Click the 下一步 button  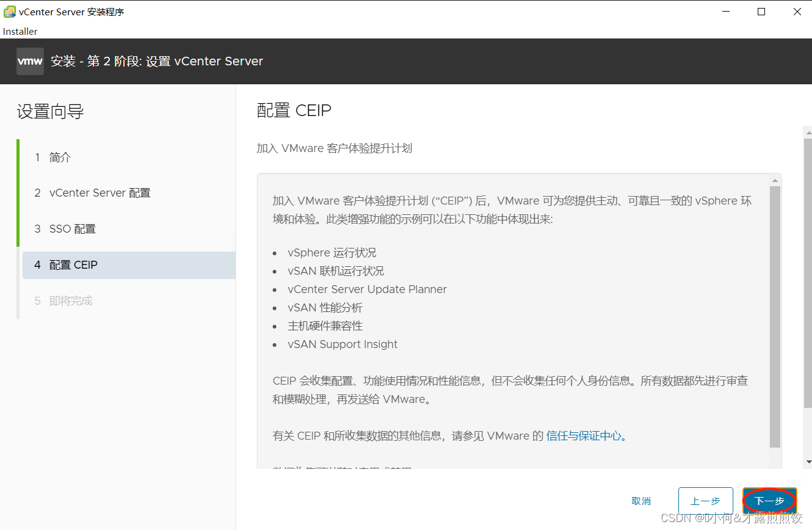(770, 501)
